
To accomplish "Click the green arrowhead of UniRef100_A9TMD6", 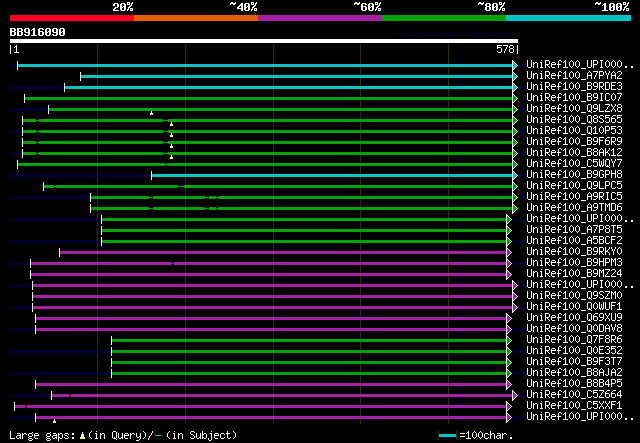I will point(515,208).
